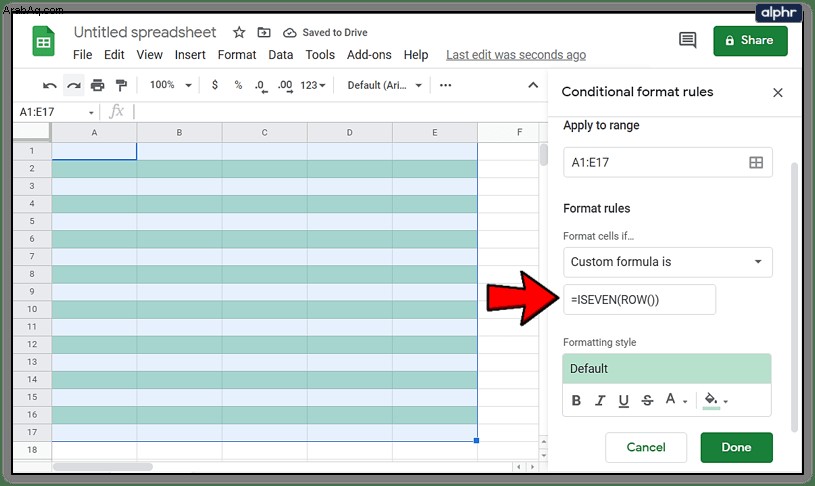
Task: Select column C header
Action: tap(265, 133)
